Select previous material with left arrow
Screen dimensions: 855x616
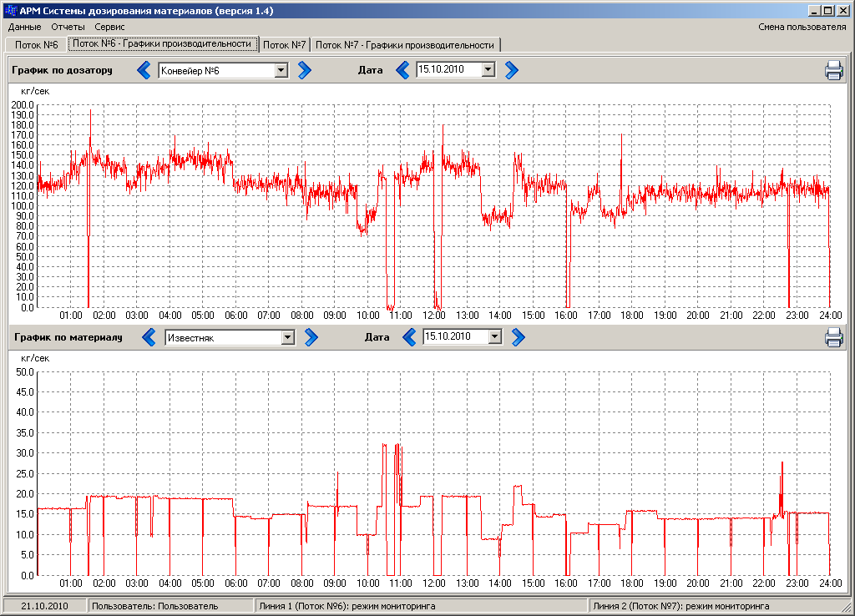pyautogui.click(x=149, y=337)
